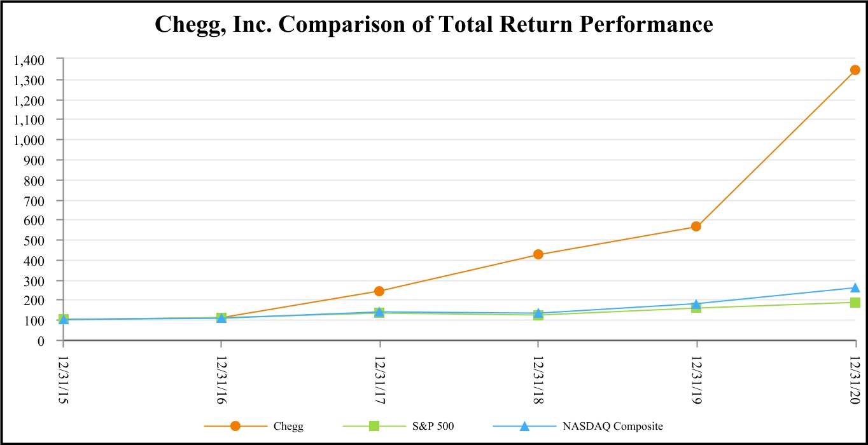Toggle the Chegg series via legend label
Image resolution: width=868 pixels, height=445 pixels.
point(288,426)
